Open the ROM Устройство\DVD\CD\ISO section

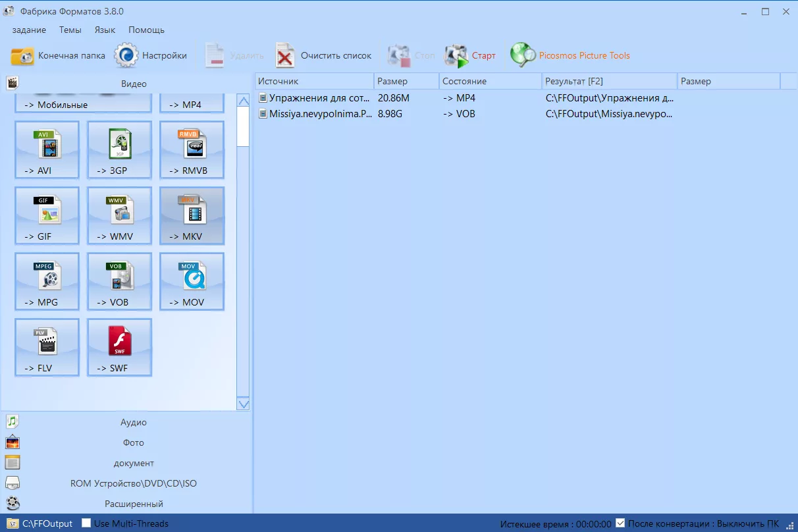pyautogui.click(x=133, y=483)
